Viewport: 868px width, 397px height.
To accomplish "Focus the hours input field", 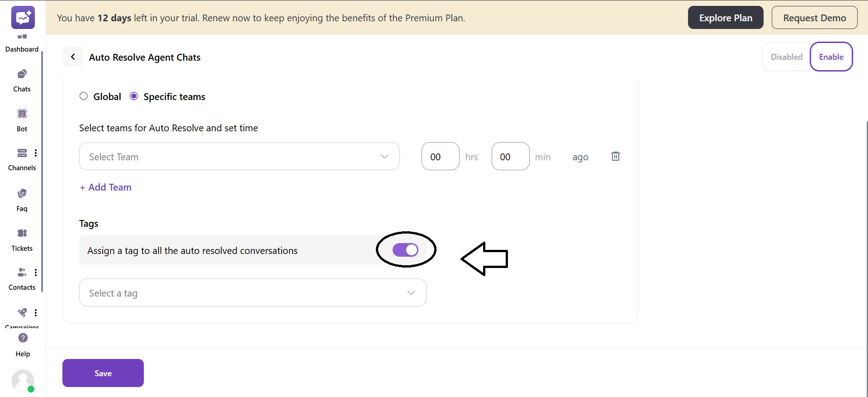I will coord(441,156).
